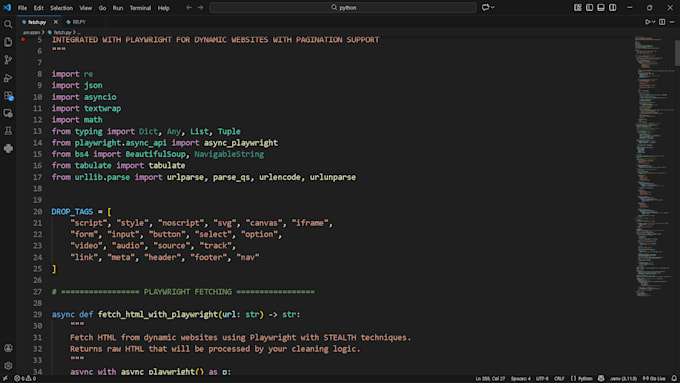Click line number 17 in the gutter

coord(38,177)
